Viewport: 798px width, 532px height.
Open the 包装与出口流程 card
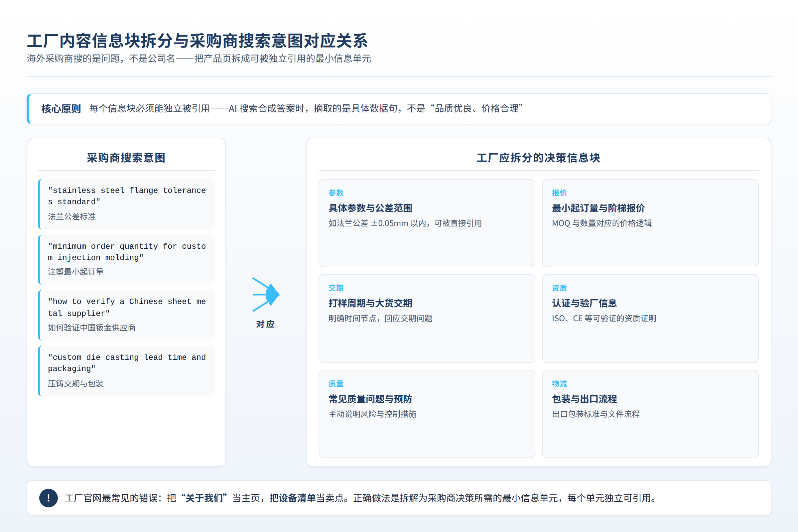650,414
